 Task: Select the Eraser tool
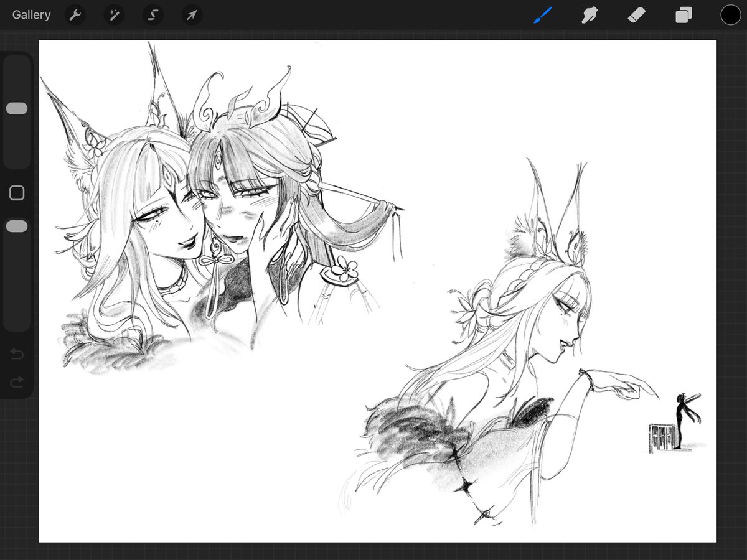coord(637,15)
